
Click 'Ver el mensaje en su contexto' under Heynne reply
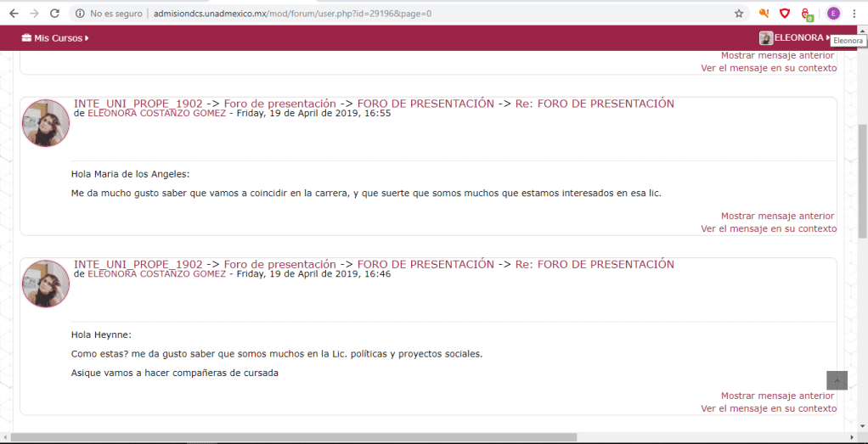[768, 408]
